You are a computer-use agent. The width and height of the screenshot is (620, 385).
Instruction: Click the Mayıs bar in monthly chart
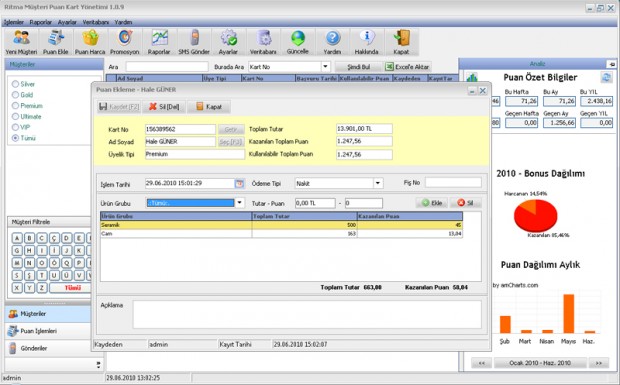569,313
